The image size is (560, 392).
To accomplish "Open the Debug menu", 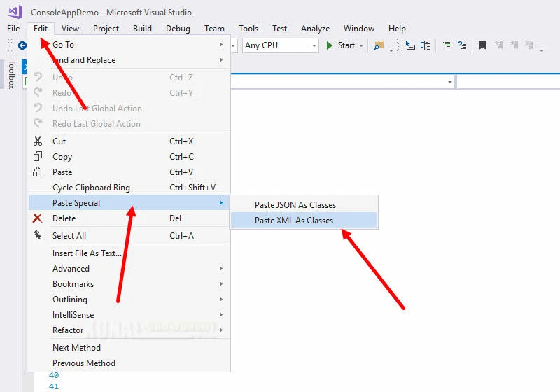I will (178, 29).
